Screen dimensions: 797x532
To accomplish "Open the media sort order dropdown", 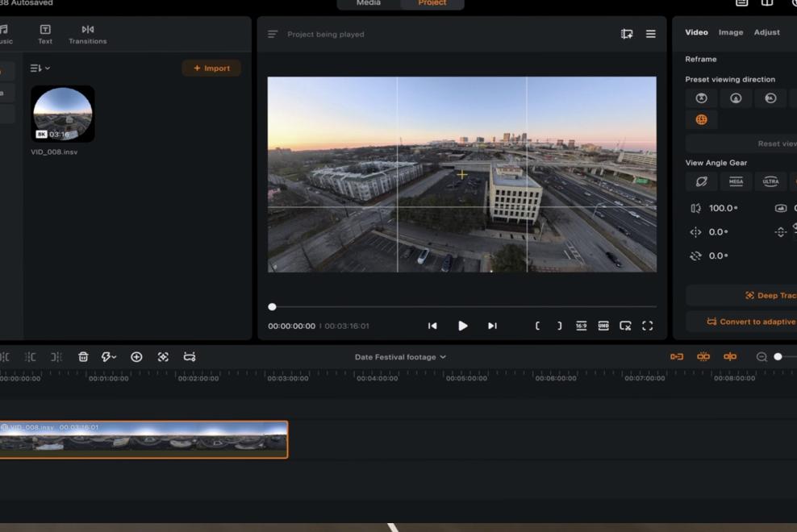I will tap(40, 69).
